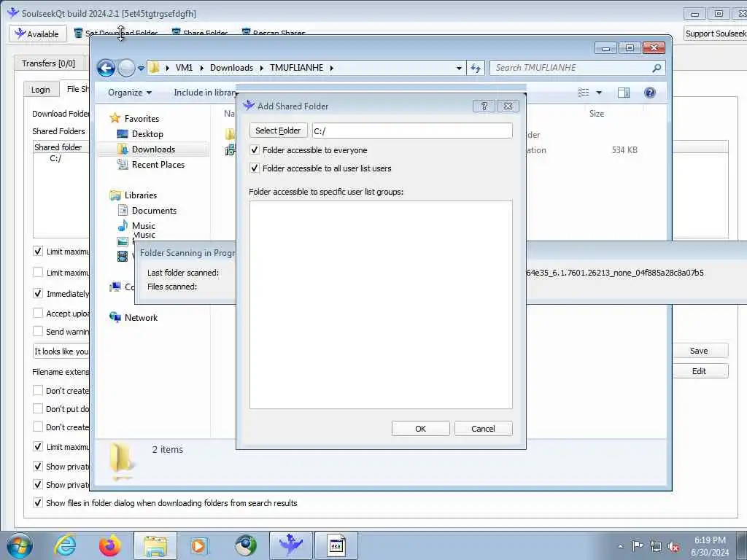Open Windows Media Player from the taskbar
The height and width of the screenshot is (560, 747).
coord(200,545)
